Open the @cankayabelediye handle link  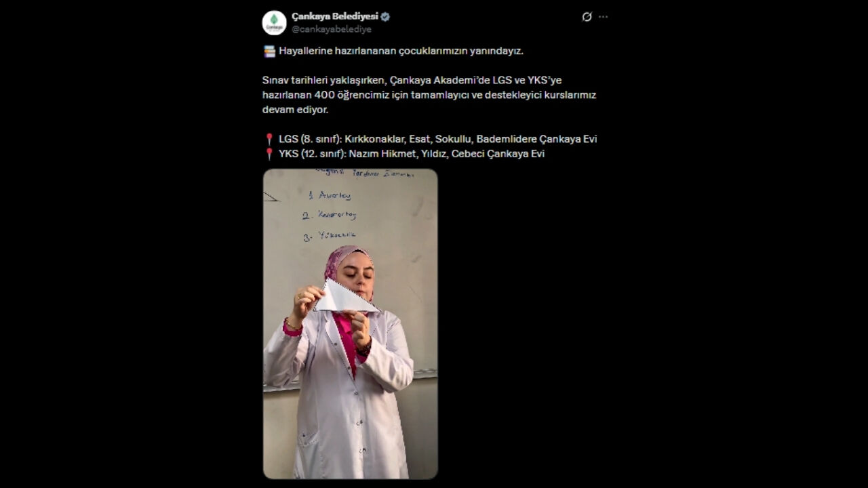pyautogui.click(x=332, y=29)
